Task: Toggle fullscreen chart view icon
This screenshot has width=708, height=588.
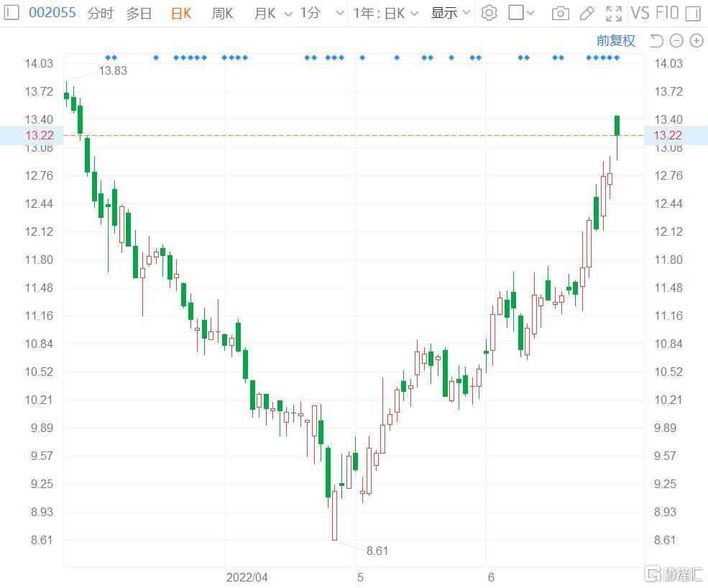Action: pos(614,14)
